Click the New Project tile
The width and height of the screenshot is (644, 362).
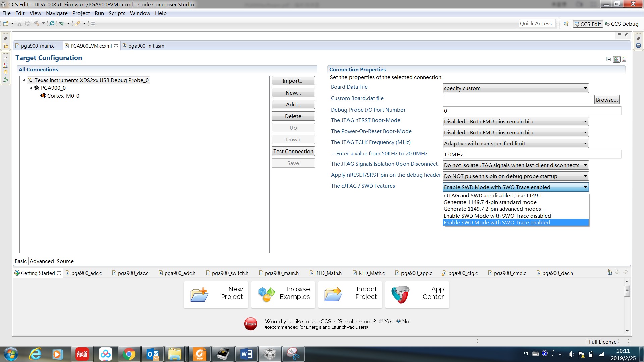coord(216,295)
